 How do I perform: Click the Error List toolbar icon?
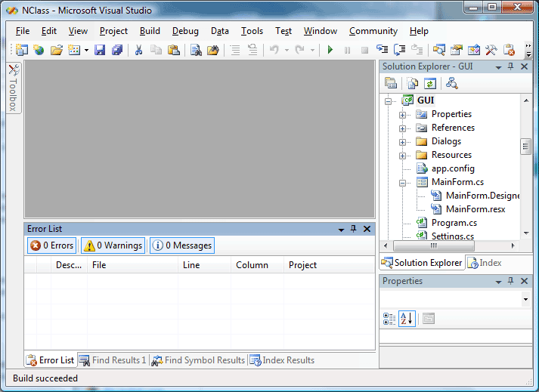click(509, 50)
